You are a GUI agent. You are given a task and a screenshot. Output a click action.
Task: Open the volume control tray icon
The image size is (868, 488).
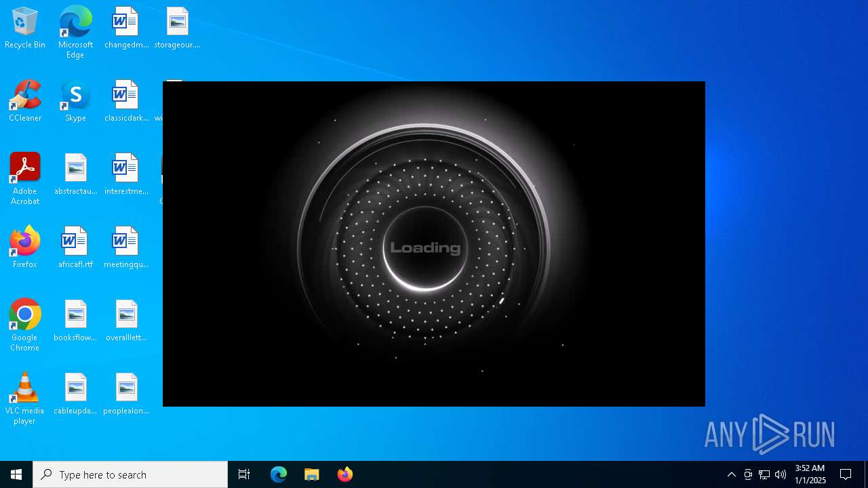click(781, 474)
